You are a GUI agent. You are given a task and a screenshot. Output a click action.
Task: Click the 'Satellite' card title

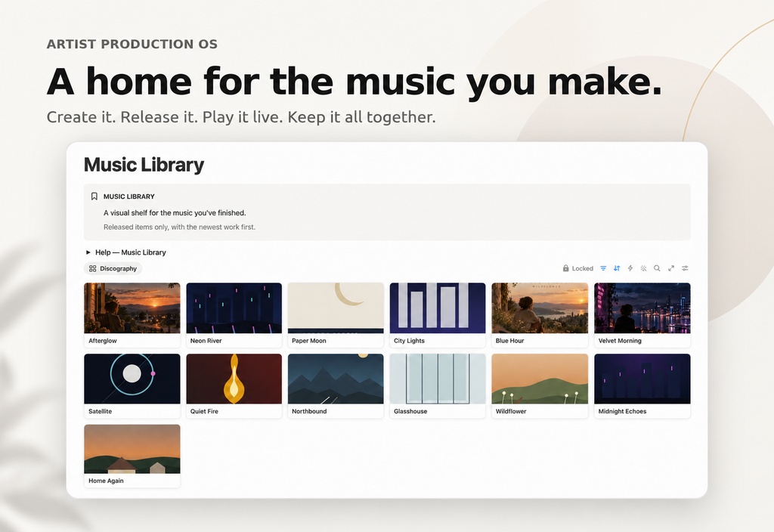pyautogui.click(x=101, y=411)
